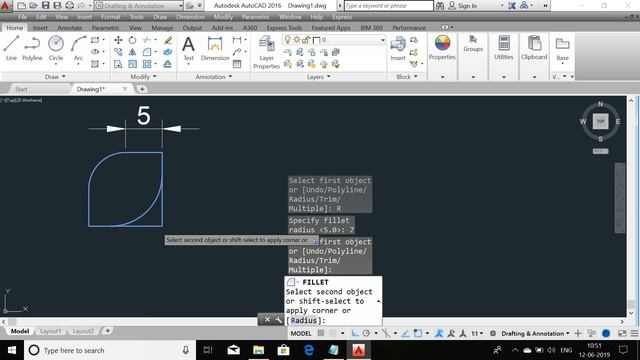
Task: Toggle grid display in status bar
Action: pyautogui.click(x=321, y=333)
